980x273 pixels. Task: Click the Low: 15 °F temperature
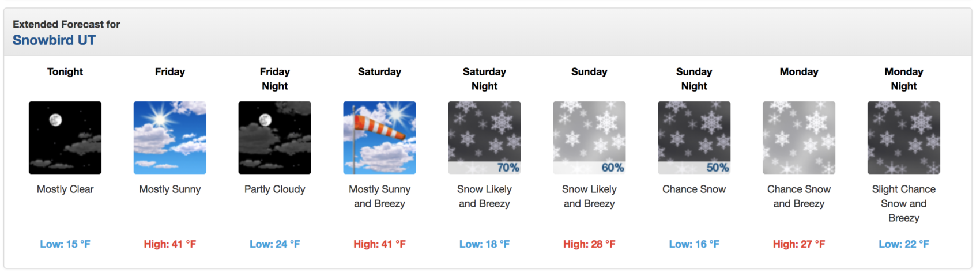point(65,244)
